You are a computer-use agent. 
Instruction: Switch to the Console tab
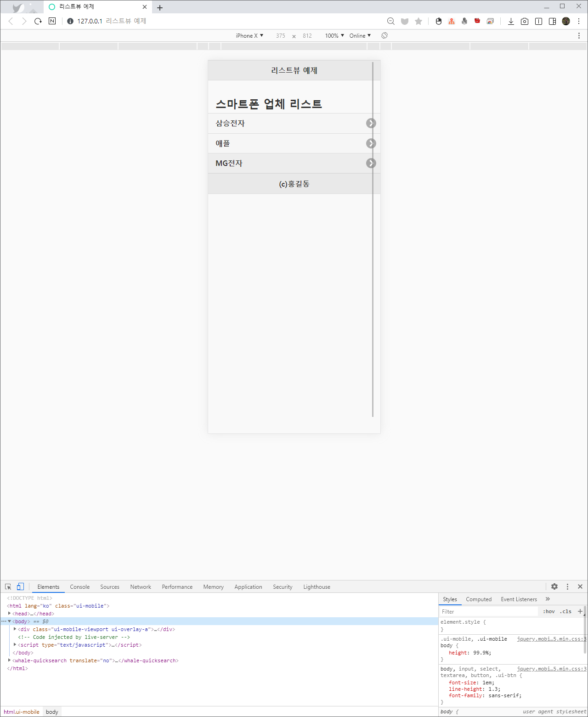coord(80,587)
